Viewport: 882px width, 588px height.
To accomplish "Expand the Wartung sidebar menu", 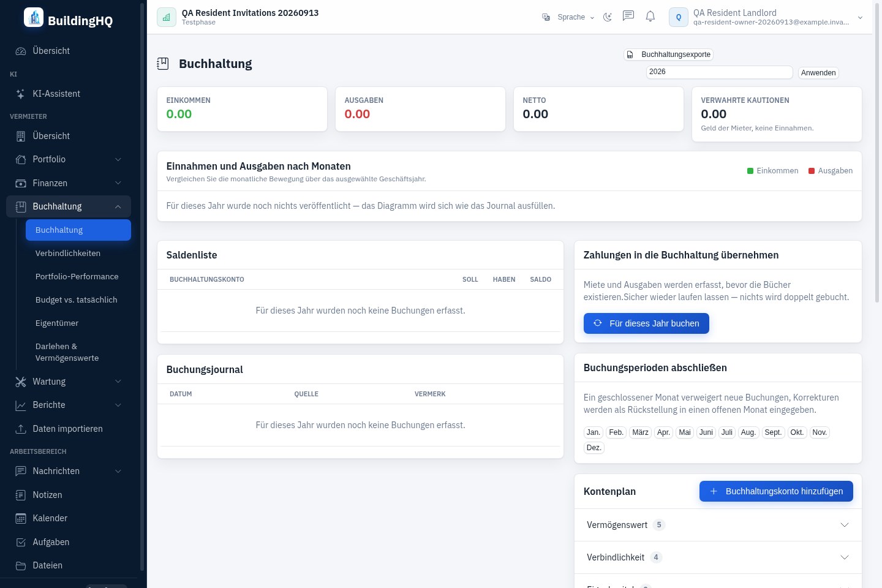I will coord(69,382).
